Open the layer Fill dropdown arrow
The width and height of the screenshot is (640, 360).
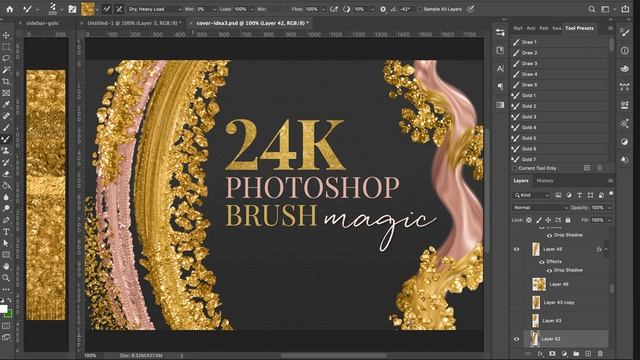point(609,220)
